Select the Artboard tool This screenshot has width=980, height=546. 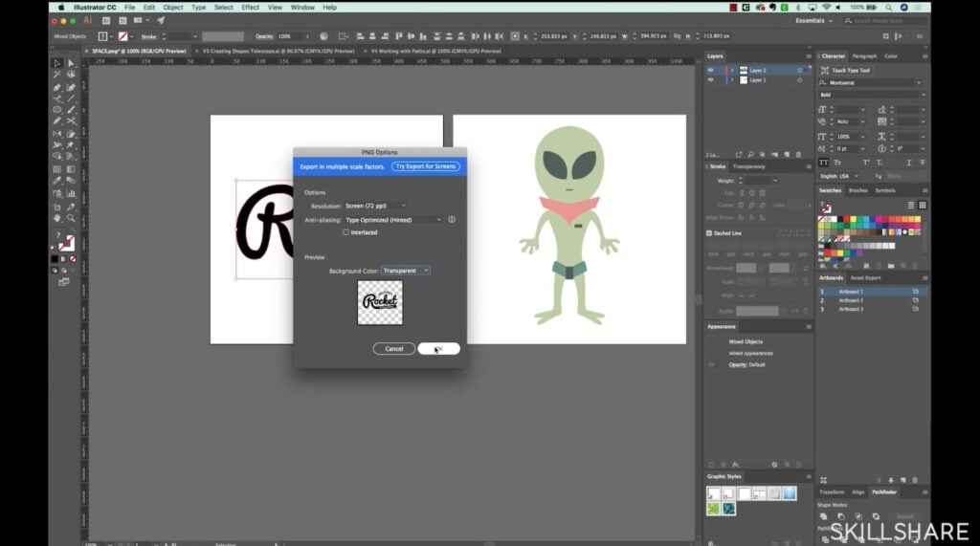click(56, 207)
